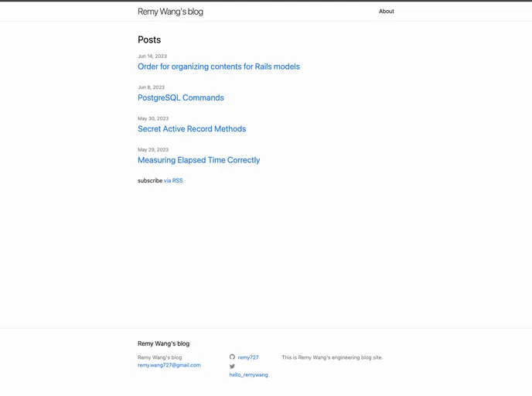Click the GitHub icon in the footer
This screenshot has height=396, width=532.
click(x=232, y=357)
